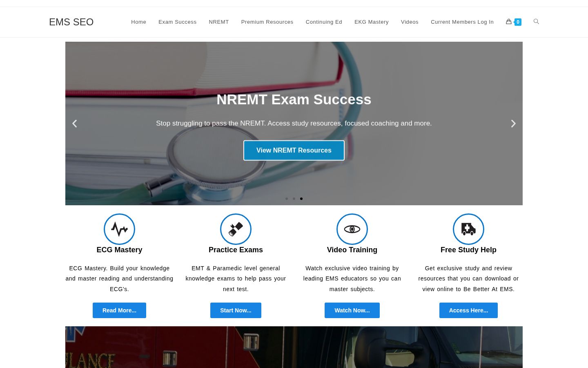Click the Video Training eye icon
This screenshot has height=368, width=588.
coord(352,229)
